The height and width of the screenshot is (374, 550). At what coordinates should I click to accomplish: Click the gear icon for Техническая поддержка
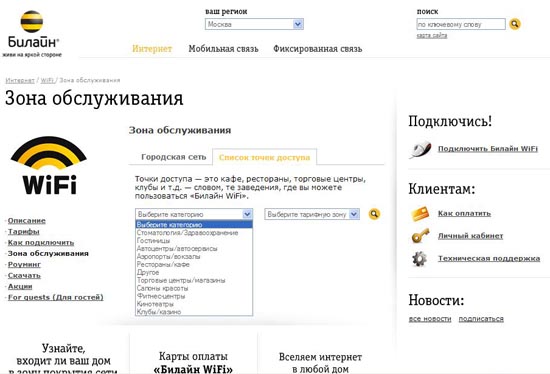[420, 259]
